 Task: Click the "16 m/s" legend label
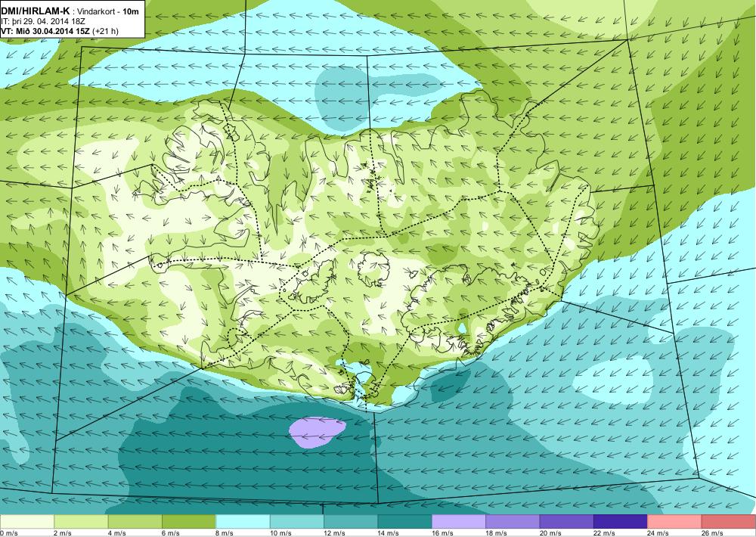point(442,533)
